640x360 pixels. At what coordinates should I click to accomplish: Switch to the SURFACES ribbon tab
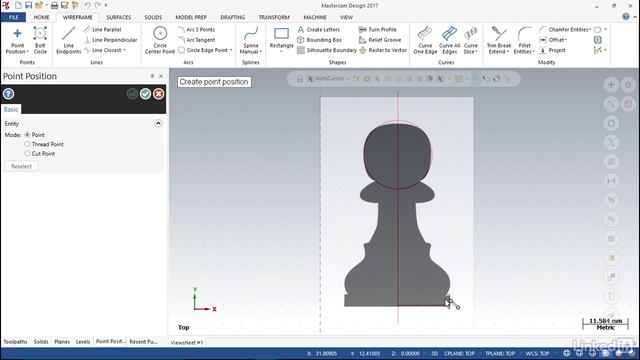pos(119,17)
